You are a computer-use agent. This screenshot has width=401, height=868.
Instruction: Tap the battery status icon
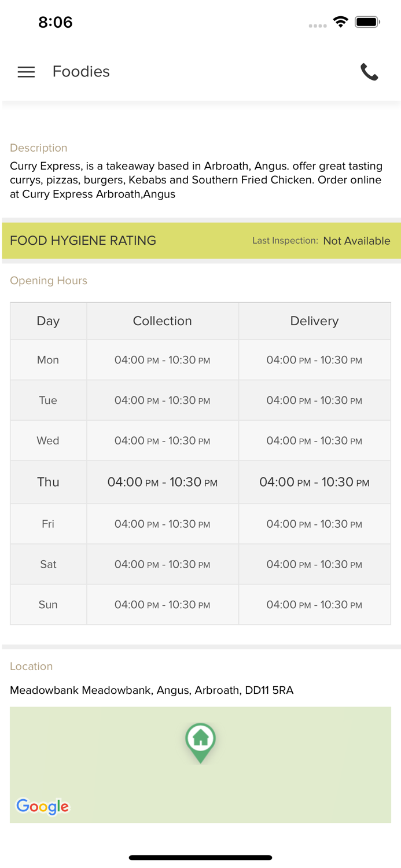367,23
